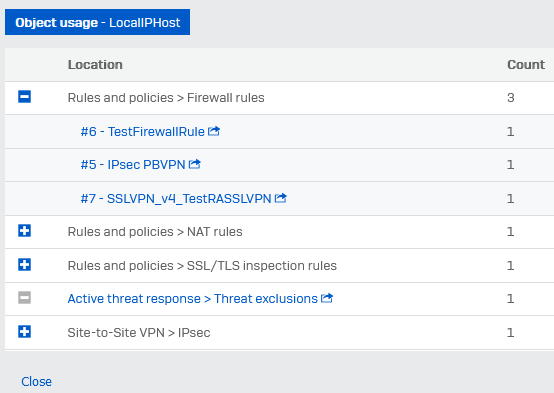This screenshot has height=393, width=554.
Task: Open external link icon next to TestFirewallRule
Action: point(213,131)
